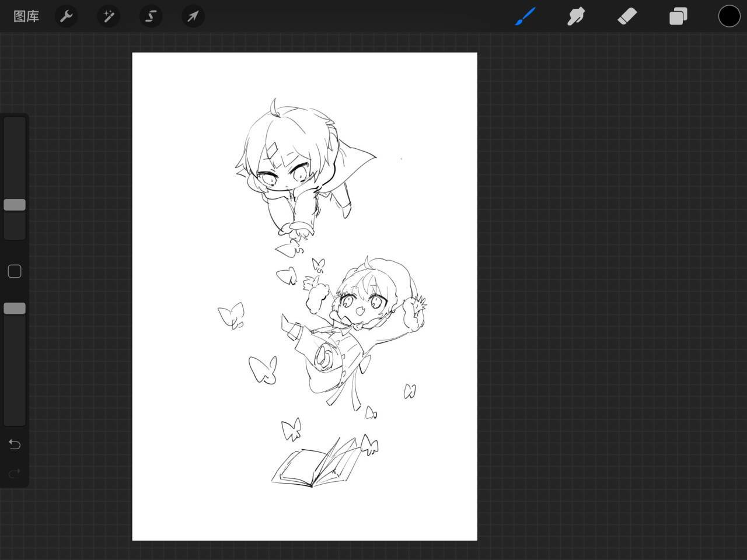Open the Actions wrench menu
The height and width of the screenshot is (560, 747).
(67, 16)
